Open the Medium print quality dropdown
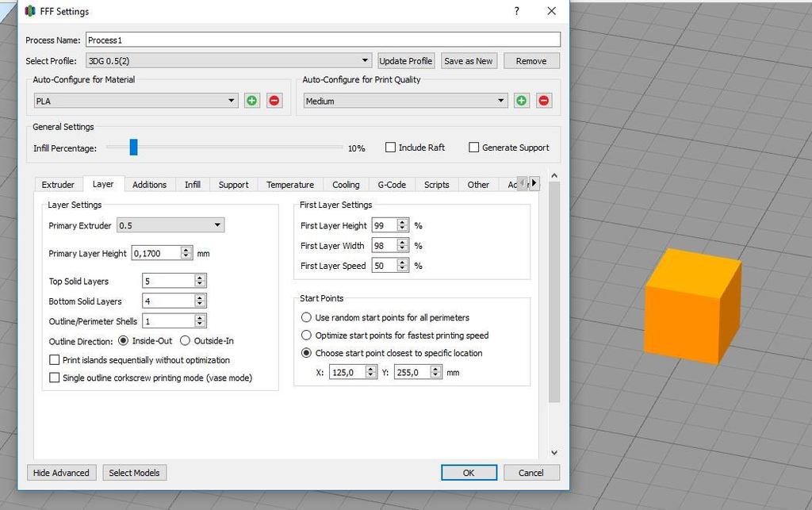The image size is (812, 510). coord(405,101)
